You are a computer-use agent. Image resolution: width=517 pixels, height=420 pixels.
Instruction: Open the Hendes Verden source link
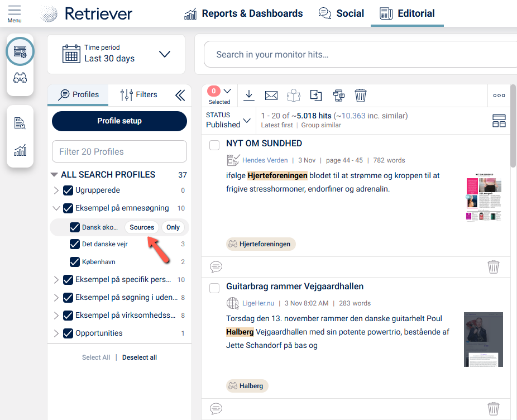point(265,160)
